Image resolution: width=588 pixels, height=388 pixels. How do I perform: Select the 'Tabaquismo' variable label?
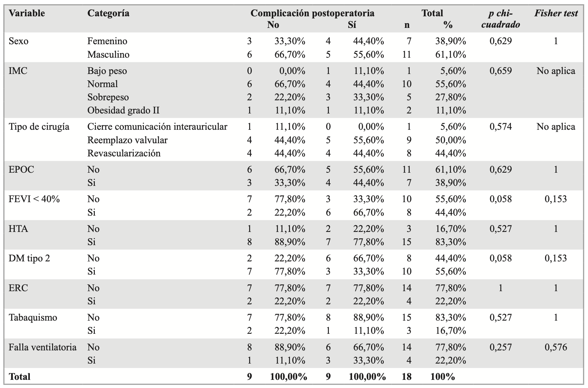(x=33, y=317)
